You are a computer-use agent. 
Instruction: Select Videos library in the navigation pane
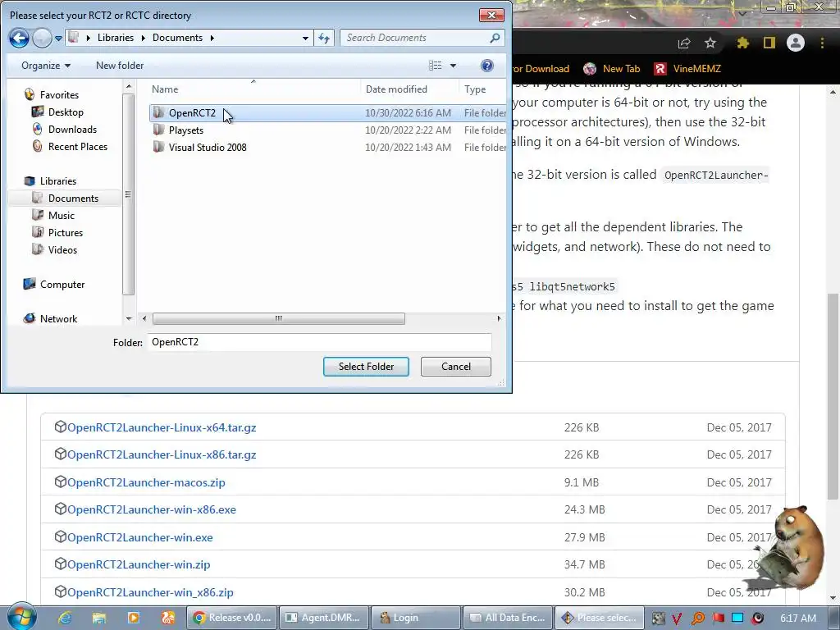point(62,249)
